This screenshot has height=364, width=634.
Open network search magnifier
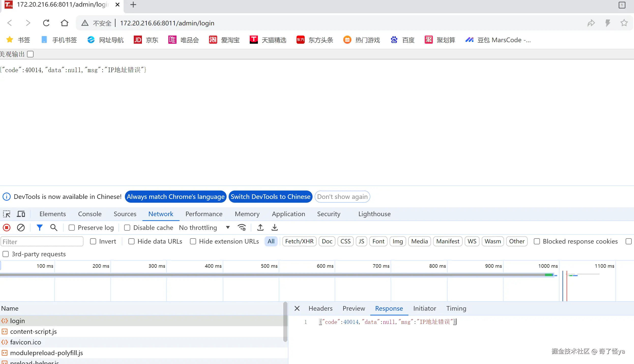pos(54,228)
